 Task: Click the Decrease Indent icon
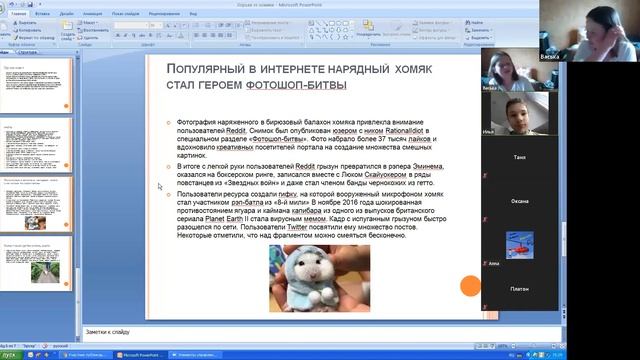point(221,25)
